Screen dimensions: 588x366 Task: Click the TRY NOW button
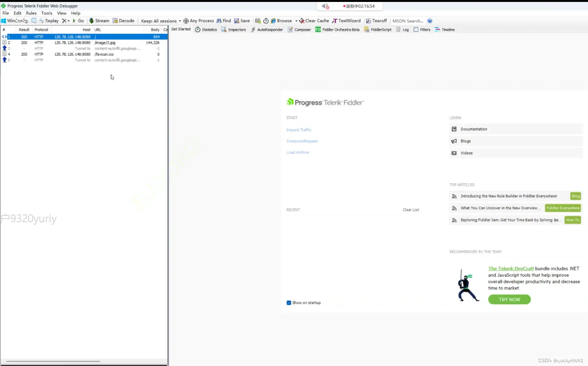pyautogui.click(x=509, y=300)
